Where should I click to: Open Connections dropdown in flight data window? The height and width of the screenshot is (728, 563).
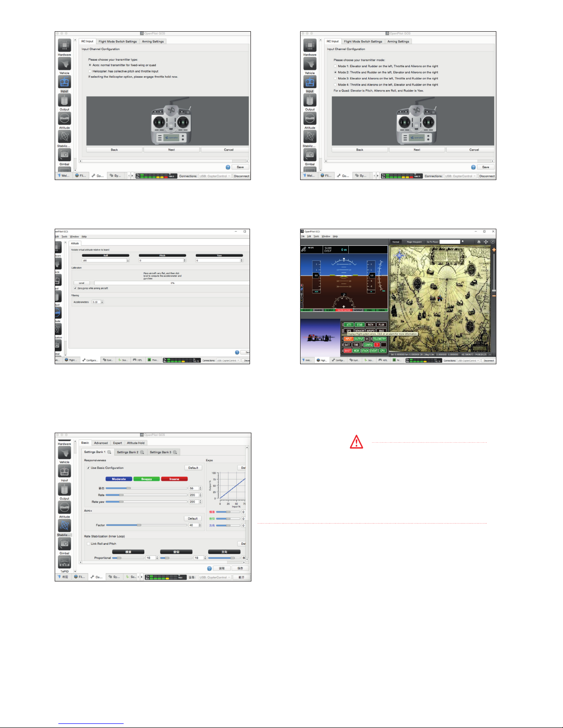click(469, 361)
